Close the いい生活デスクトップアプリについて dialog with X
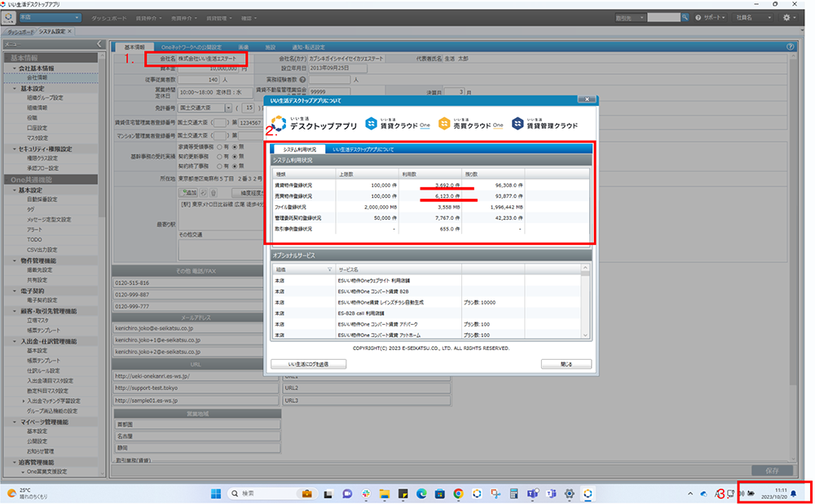 587,99
